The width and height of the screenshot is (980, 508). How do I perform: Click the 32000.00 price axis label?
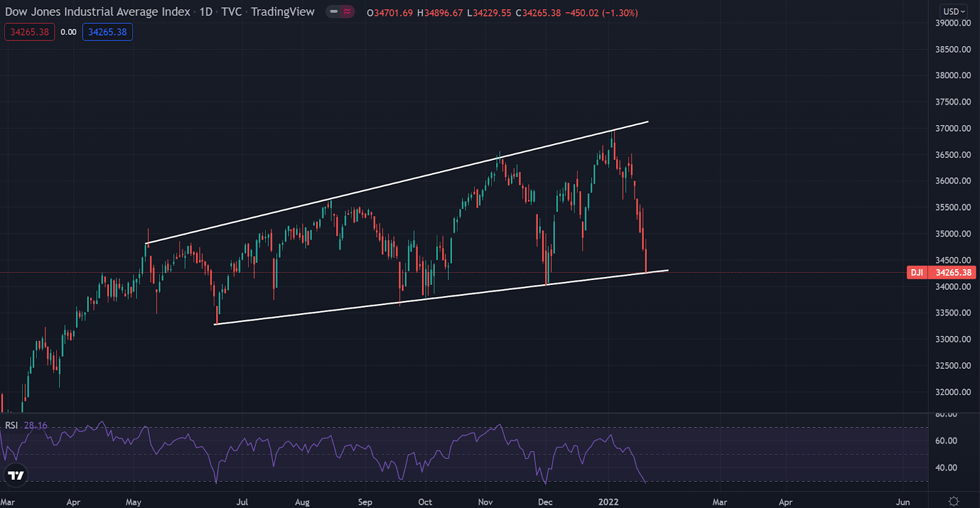click(x=953, y=392)
